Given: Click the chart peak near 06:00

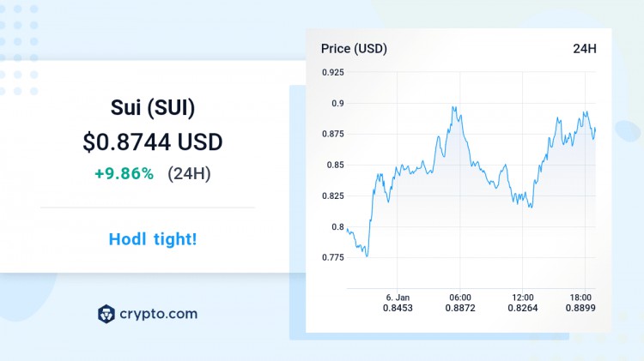Looking at the screenshot, I should (x=454, y=108).
